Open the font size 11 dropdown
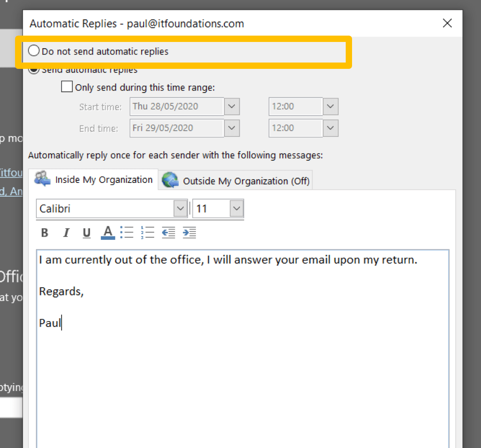481x448 pixels. [x=237, y=209]
